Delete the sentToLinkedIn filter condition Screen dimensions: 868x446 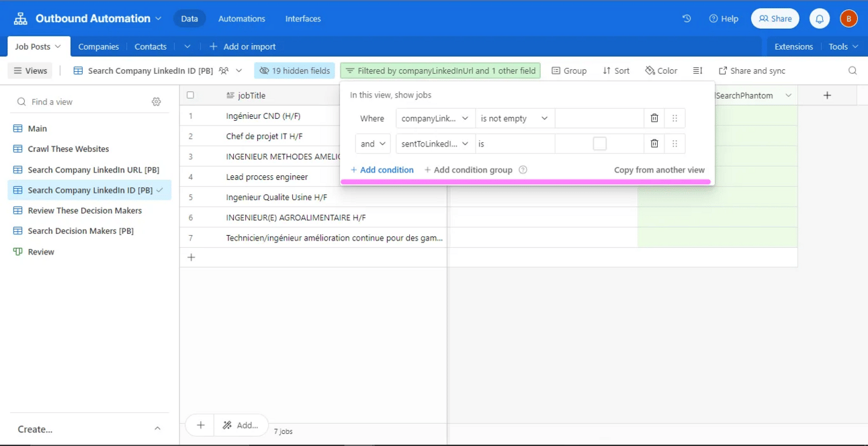tap(654, 143)
